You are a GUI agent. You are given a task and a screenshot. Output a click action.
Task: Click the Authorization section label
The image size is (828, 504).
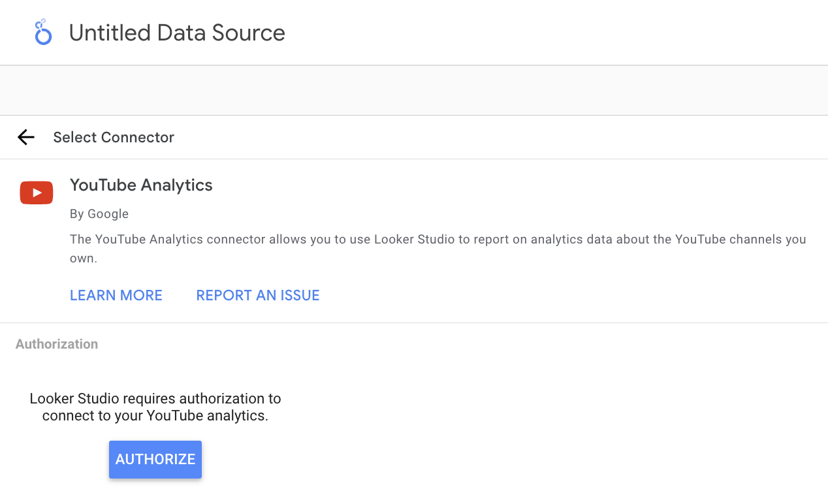(56, 343)
